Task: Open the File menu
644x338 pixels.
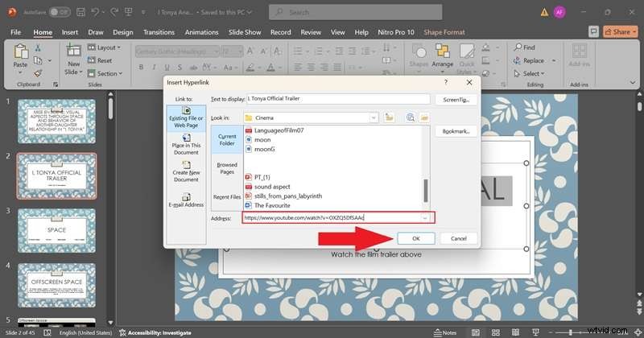Action: pyautogui.click(x=15, y=32)
